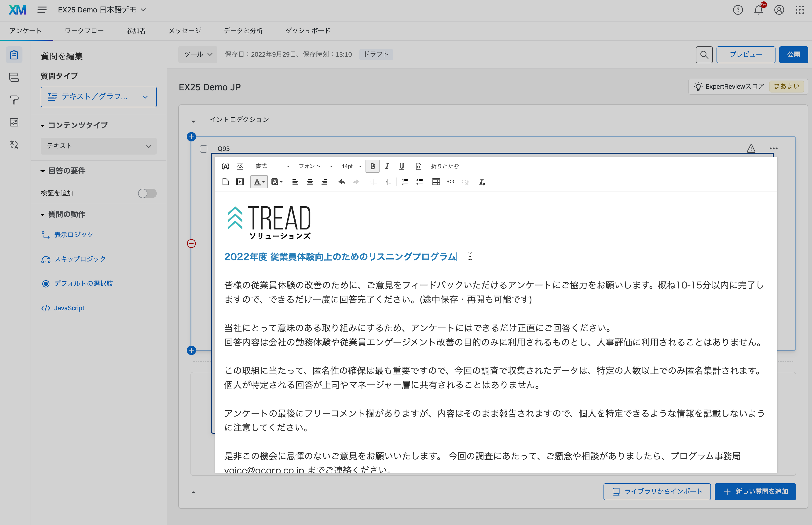Toggle underline formatting in editor toolbar
Screen dimensions: 812x525
click(401, 166)
